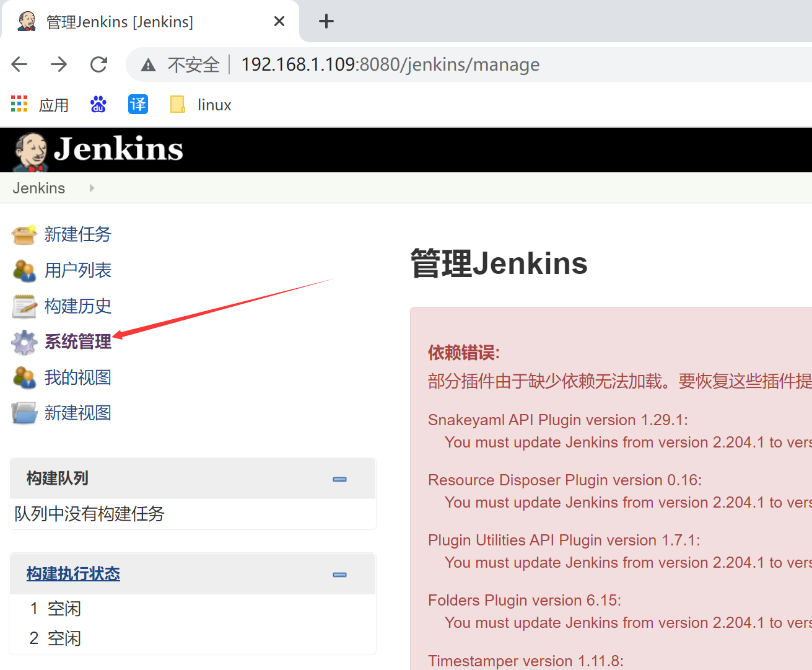The width and height of the screenshot is (812, 670).
Task: Click Folders Plugin version 6.15 text
Action: click(525, 601)
